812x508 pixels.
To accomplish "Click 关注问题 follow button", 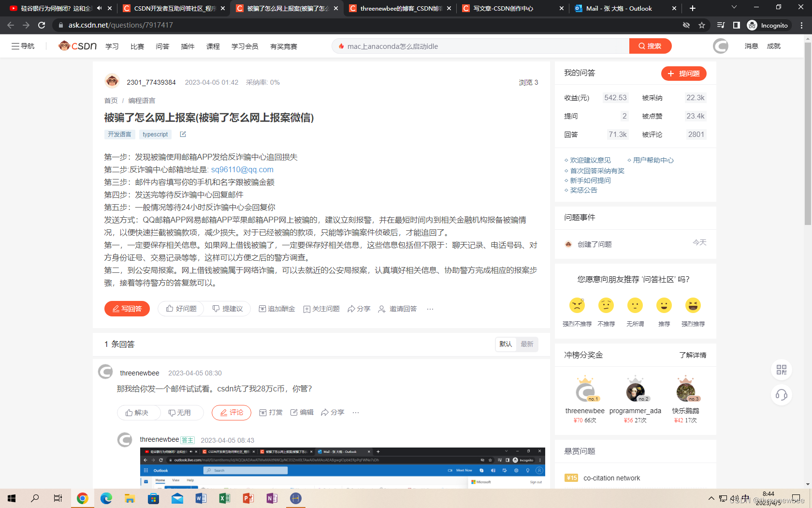I will (x=321, y=309).
